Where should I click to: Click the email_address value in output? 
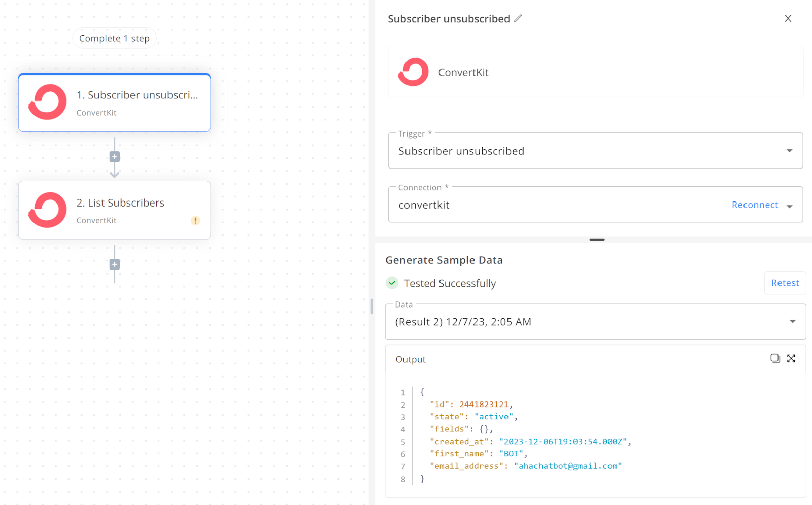click(x=567, y=466)
